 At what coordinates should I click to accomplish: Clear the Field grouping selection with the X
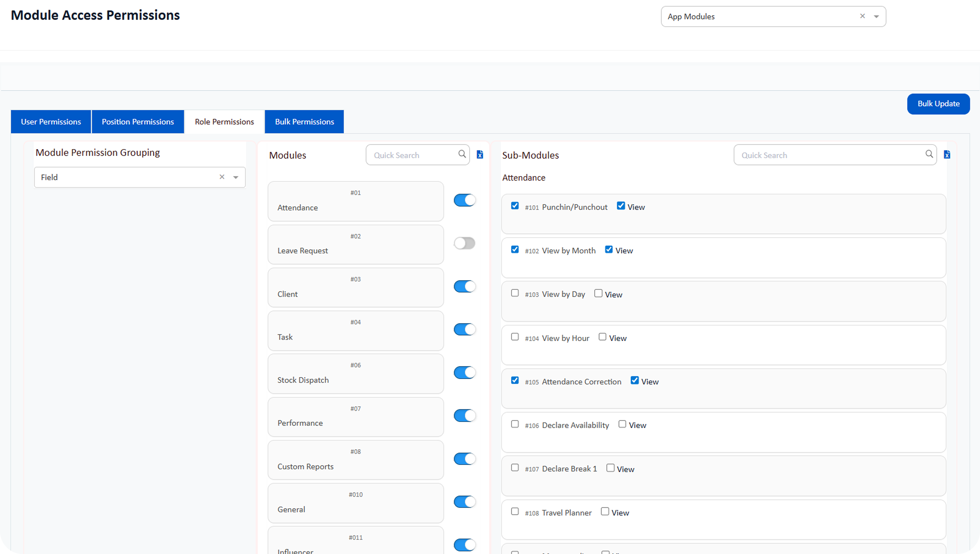(222, 177)
